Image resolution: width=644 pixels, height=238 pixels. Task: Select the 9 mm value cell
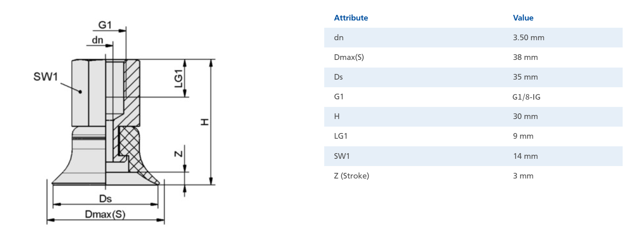point(523,136)
